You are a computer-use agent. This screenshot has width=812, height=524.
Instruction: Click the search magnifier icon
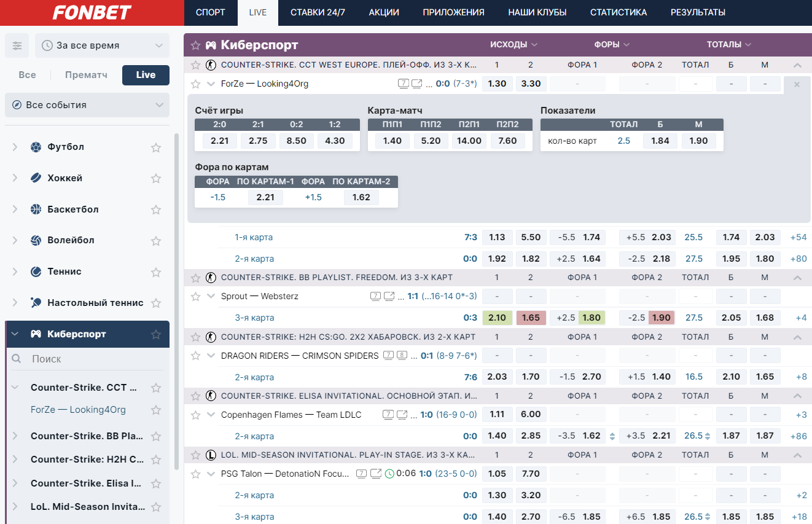pyautogui.click(x=17, y=359)
